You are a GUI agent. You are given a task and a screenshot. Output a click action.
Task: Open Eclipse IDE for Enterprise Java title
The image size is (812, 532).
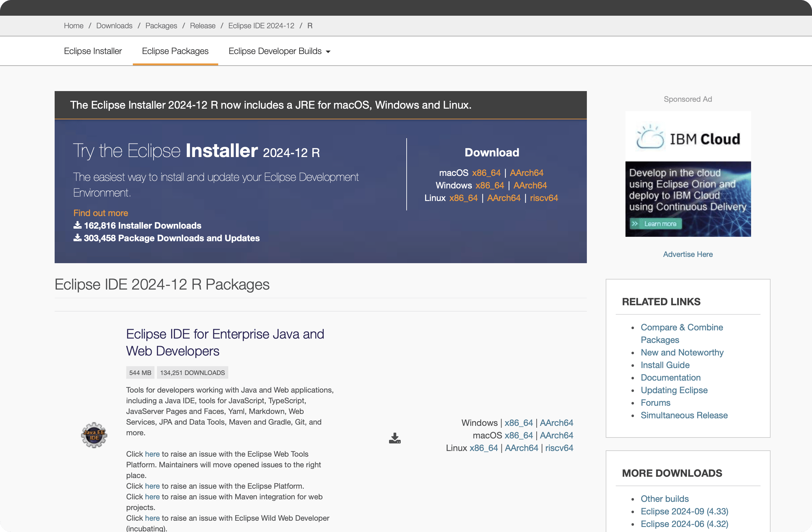coord(225,343)
